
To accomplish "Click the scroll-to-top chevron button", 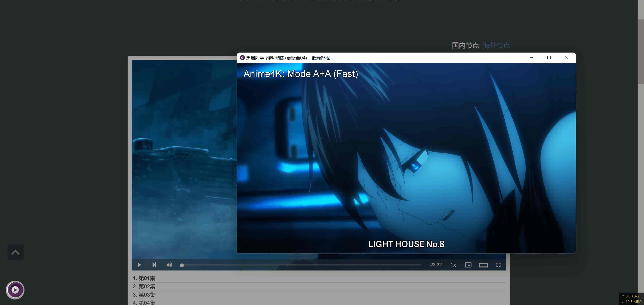I will [x=15, y=252].
